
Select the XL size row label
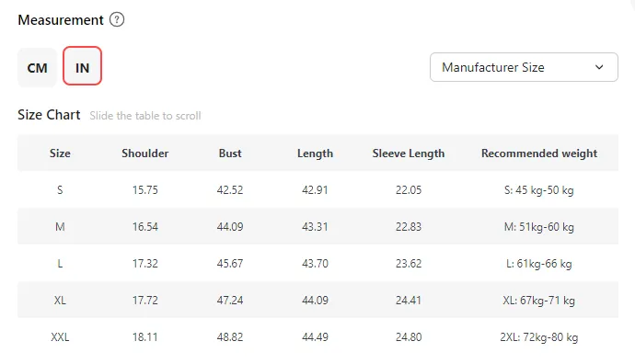coord(60,301)
